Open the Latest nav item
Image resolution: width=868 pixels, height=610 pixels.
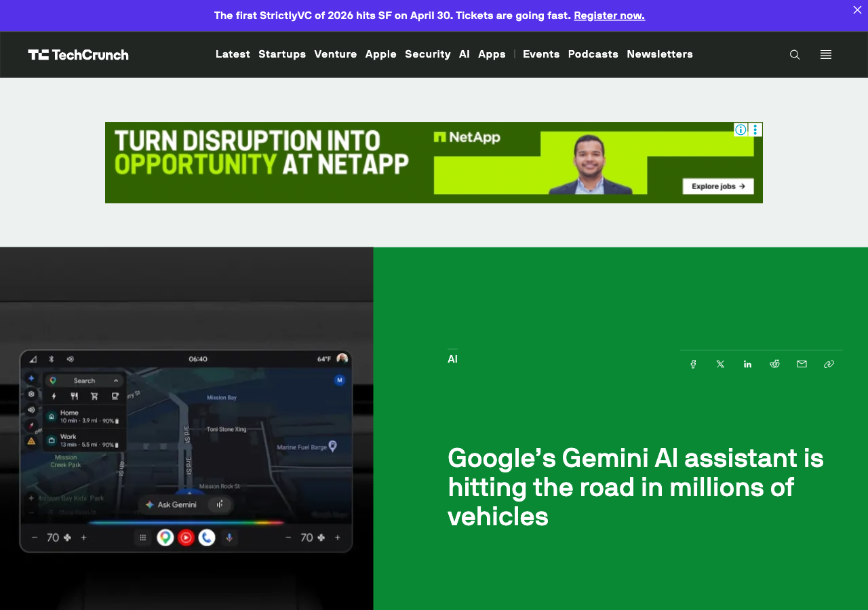pyautogui.click(x=233, y=54)
